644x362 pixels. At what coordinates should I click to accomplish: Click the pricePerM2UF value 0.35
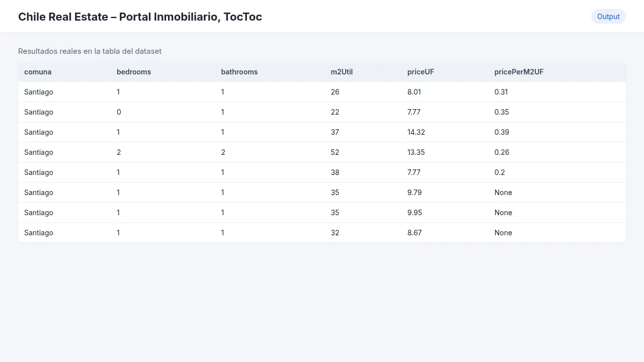[502, 112]
